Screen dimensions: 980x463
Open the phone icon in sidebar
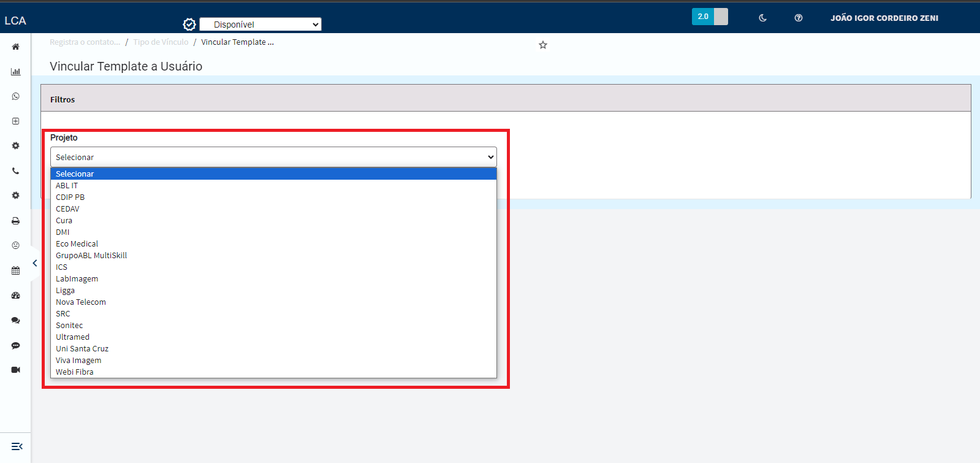point(15,171)
